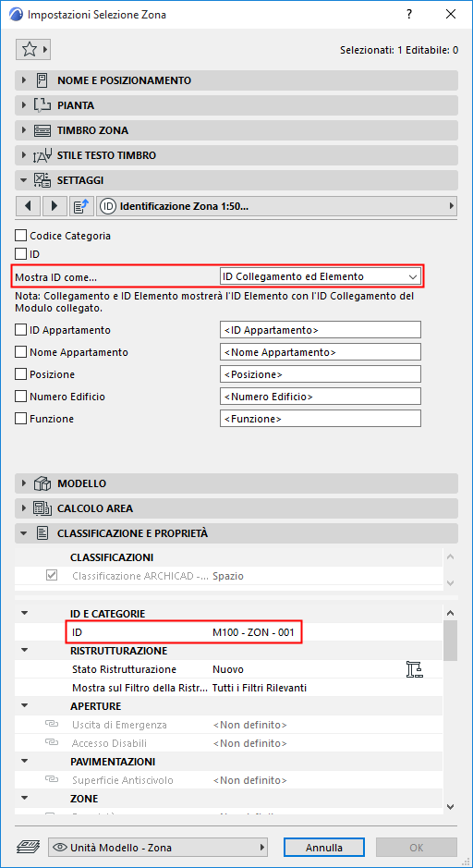Click the Classificazione e Proprietà panel icon

(x=42, y=533)
